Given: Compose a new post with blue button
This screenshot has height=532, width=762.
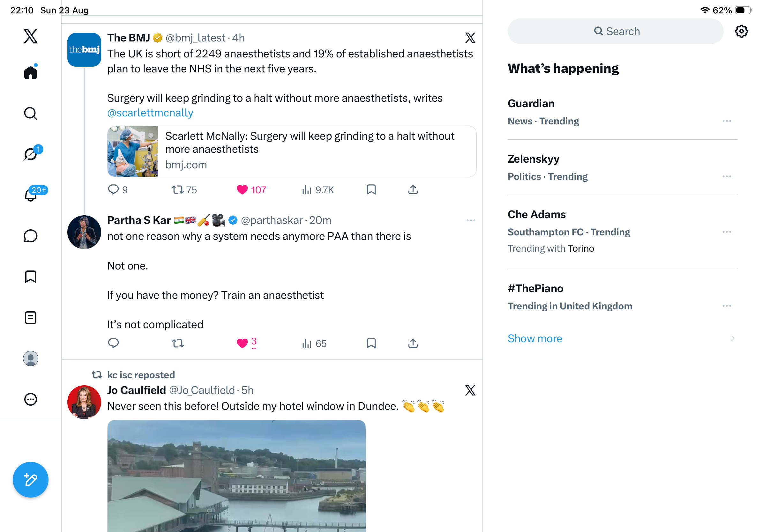Looking at the screenshot, I should (x=31, y=480).
